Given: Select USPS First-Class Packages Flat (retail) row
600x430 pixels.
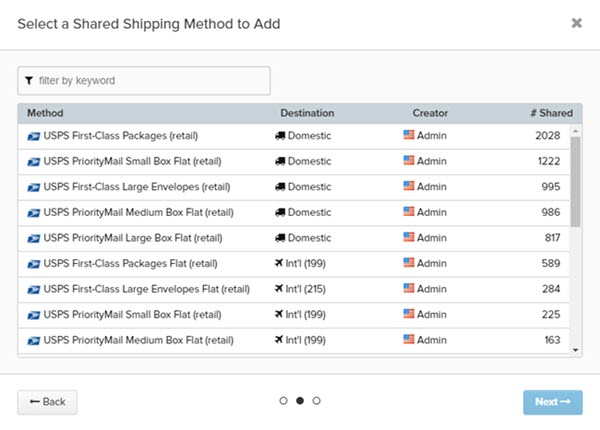Looking at the screenshot, I should click(293, 264).
